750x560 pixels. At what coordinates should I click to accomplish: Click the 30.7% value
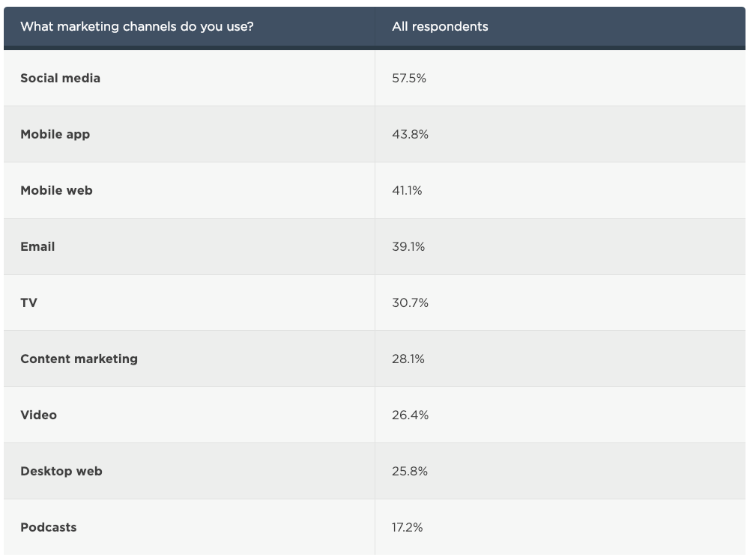(x=410, y=303)
